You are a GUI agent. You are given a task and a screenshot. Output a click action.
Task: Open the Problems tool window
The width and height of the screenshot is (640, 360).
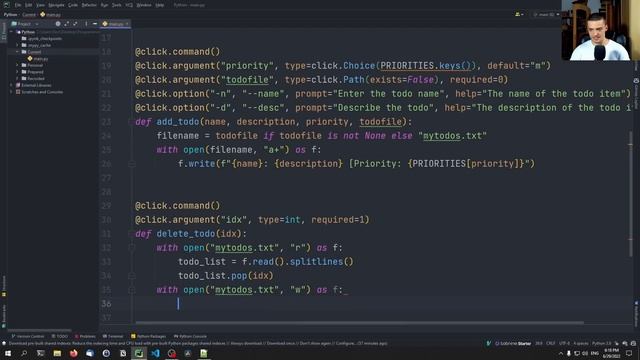tap(85, 336)
